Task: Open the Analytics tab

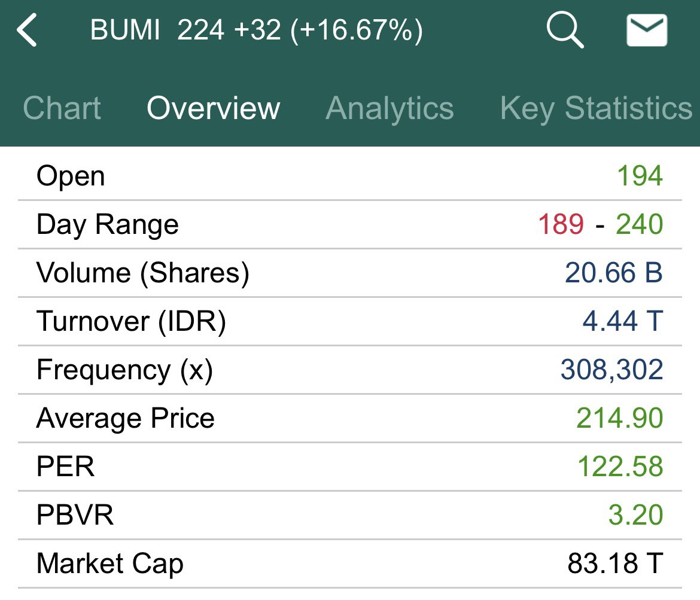Action: (389, 108)
